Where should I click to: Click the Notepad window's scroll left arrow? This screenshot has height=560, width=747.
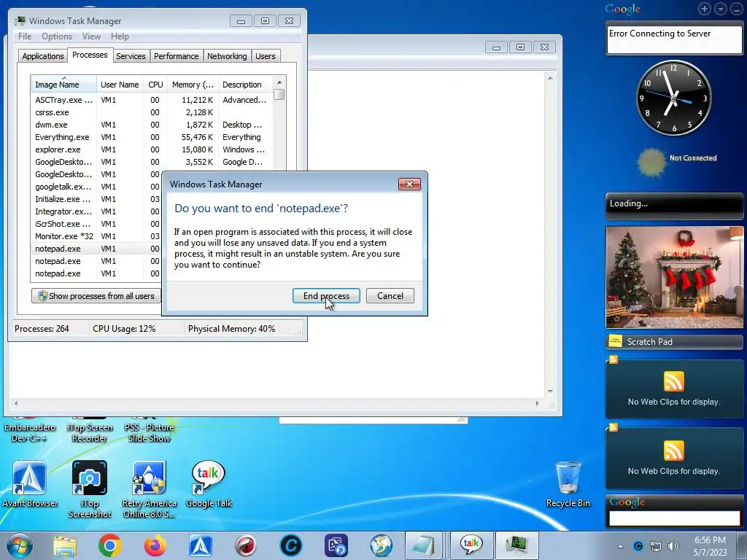[x=16, y=404]
